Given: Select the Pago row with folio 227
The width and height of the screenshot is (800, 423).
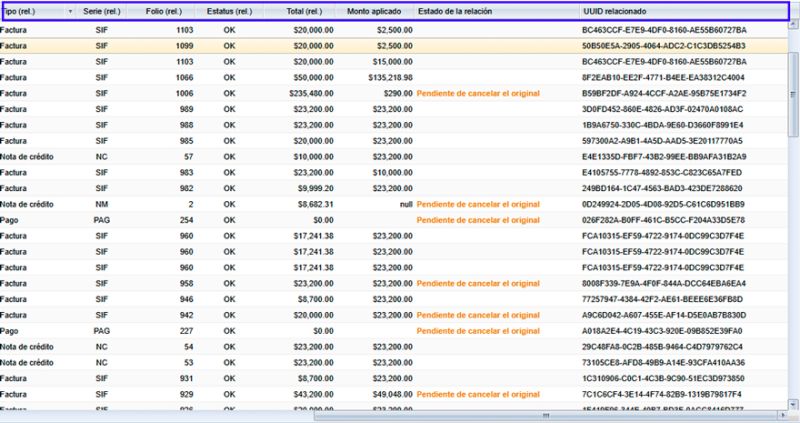Looking at the screenshot, I should [x=393, y=331].
